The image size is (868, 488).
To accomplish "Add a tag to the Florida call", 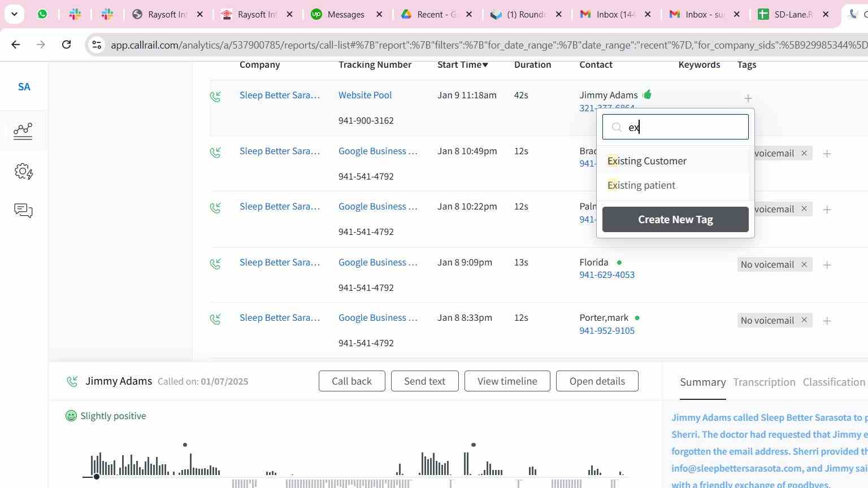I will [827, 265].
